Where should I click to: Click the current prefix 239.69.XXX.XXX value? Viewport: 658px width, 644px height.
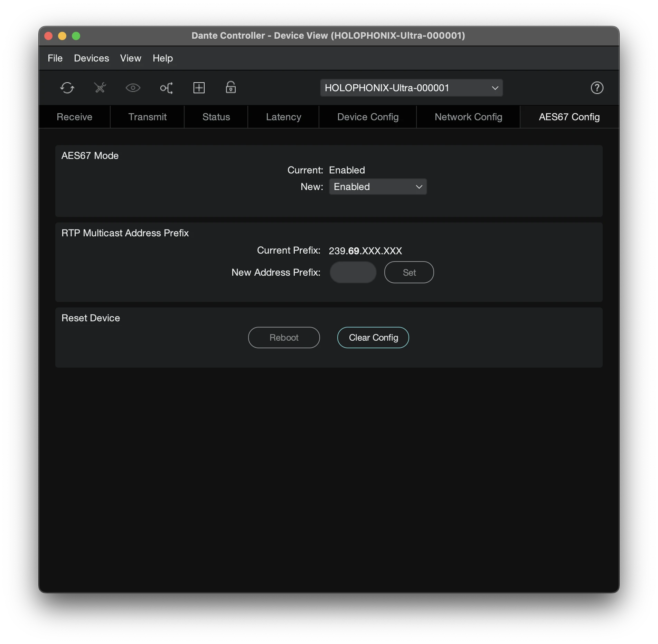(x=366, y=251)
